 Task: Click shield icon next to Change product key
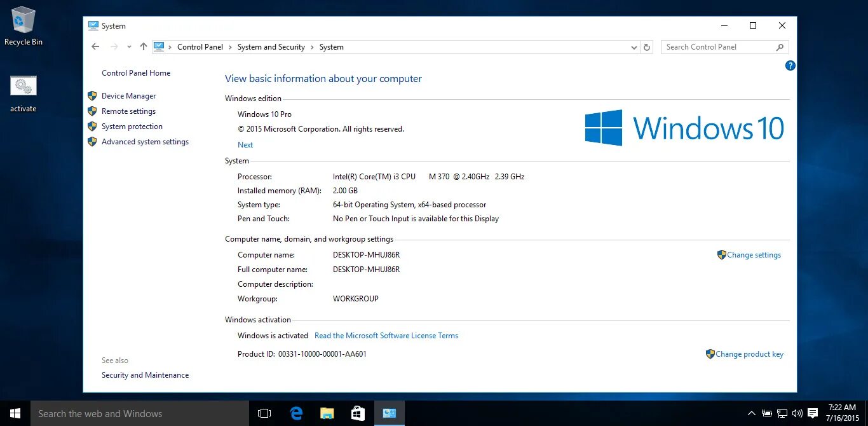[710, 354]
